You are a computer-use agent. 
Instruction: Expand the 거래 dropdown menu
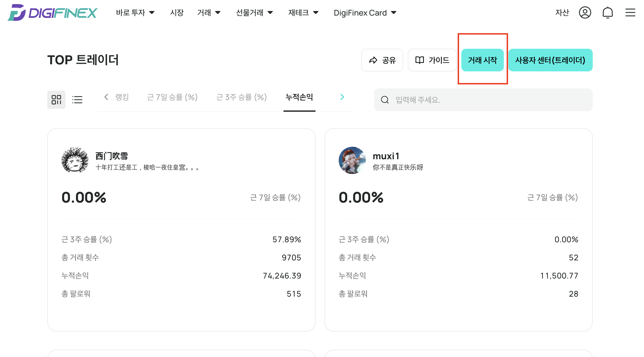pyautogui.click(x=209, y=12)
